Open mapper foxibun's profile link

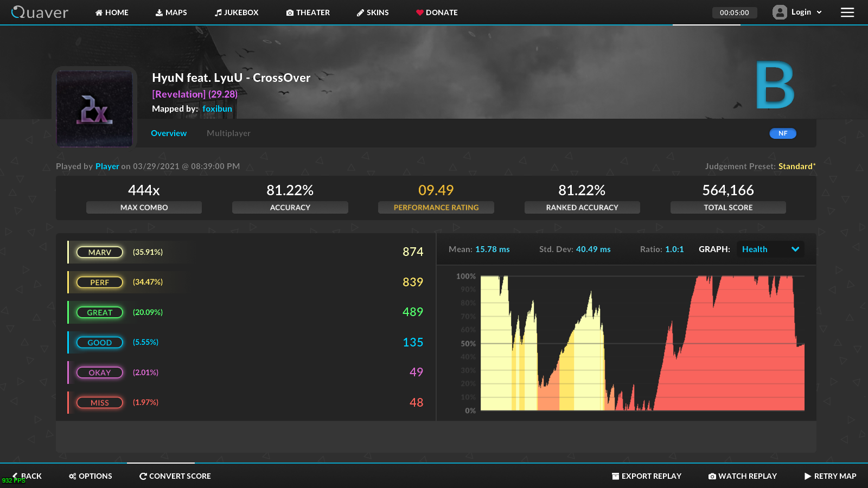pos(218,108)
